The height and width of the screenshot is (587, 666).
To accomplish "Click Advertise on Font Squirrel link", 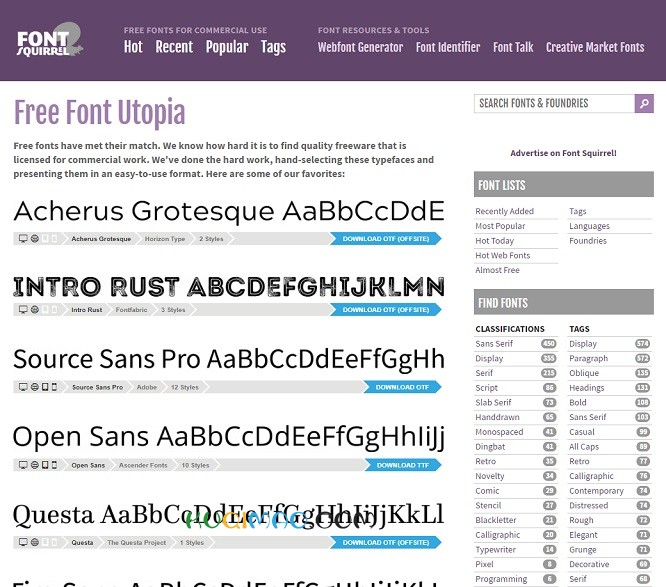I will (563, 153).
